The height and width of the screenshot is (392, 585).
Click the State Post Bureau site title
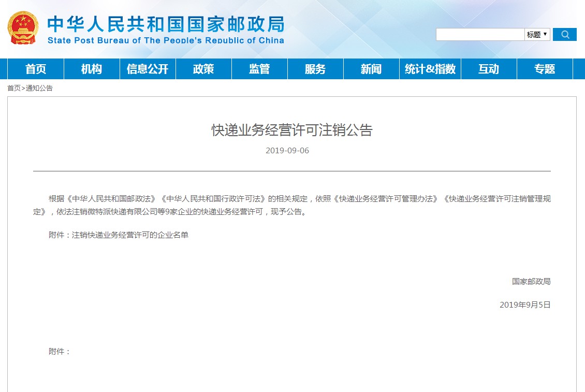point(166,30)
